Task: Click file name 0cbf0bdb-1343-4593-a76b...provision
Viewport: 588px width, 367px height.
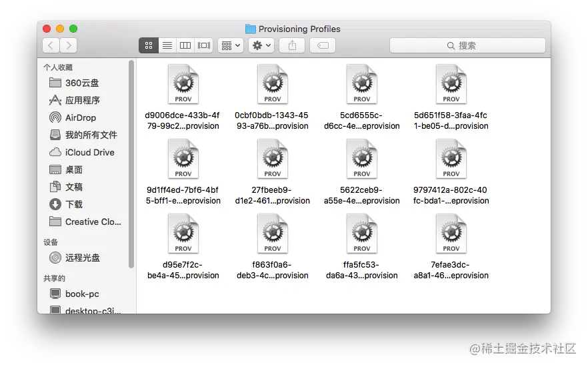Action: (x=272, y=121)
